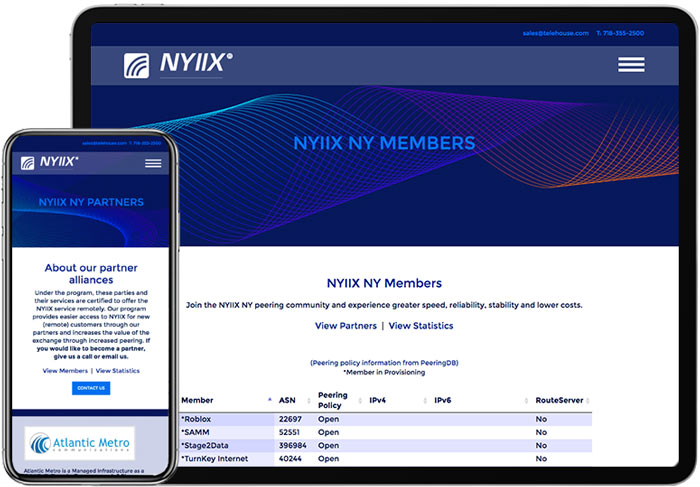This screenshot has width=700, height=487.
Task: Click the Atlantic Metro logo on the phone
Action: pyautogui.click(x=79, y=443)
